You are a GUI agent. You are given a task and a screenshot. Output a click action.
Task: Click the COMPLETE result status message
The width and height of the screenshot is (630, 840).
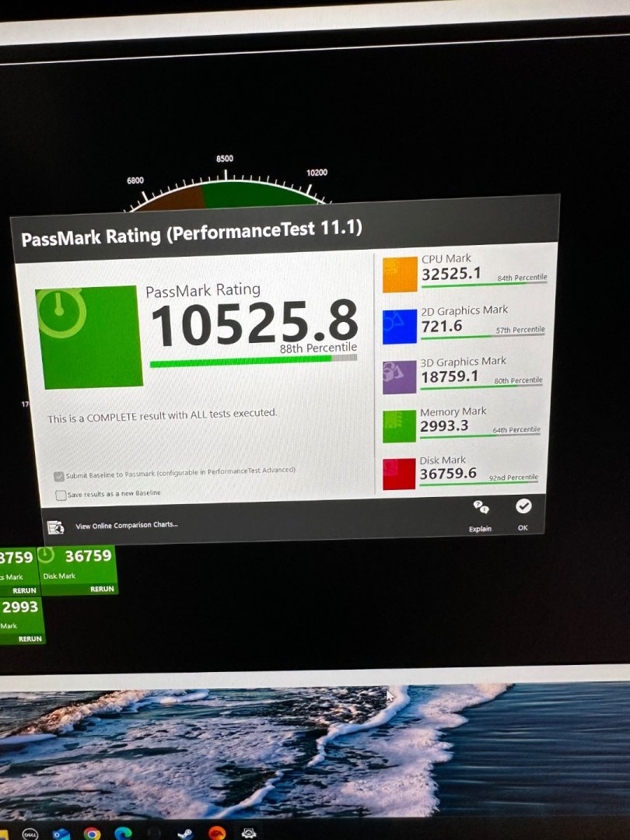(163, 415)
